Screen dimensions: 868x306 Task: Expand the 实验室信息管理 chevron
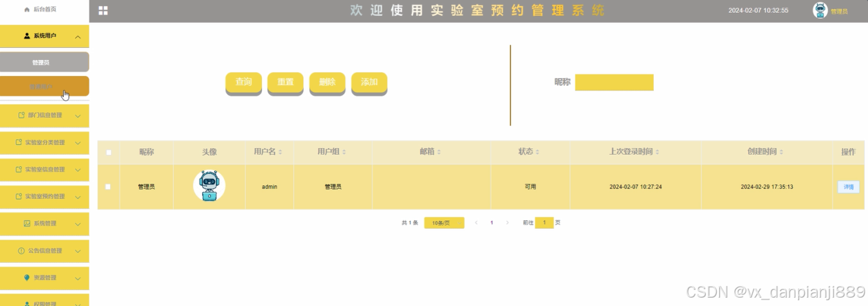pos(78,170)
